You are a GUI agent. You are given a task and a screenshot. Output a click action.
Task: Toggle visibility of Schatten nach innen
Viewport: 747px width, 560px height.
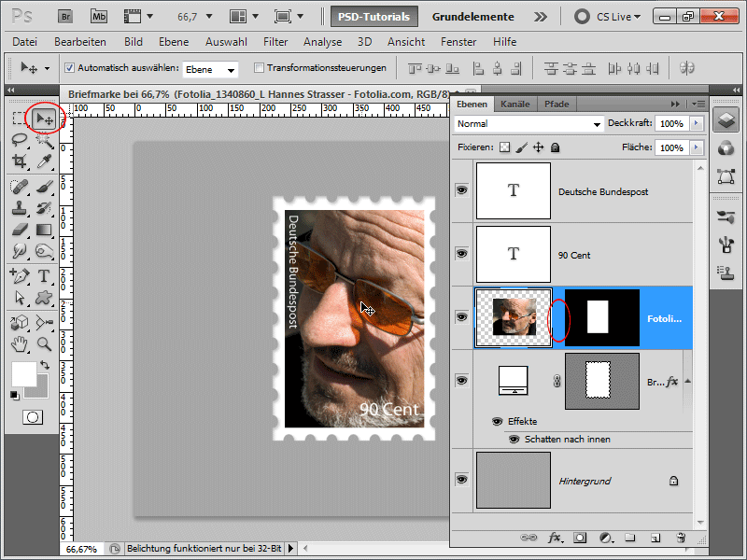pos(514,439)
